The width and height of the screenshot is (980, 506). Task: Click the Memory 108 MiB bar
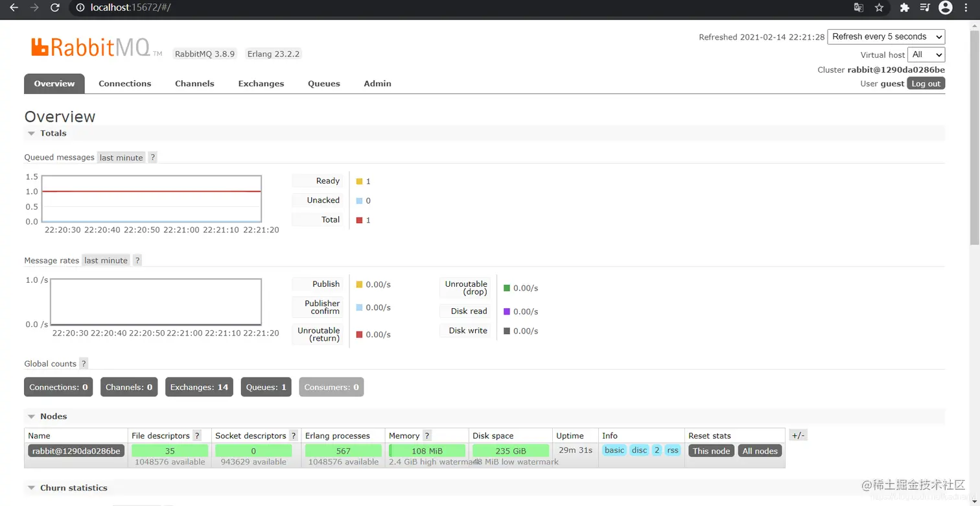tap(427, 451)
